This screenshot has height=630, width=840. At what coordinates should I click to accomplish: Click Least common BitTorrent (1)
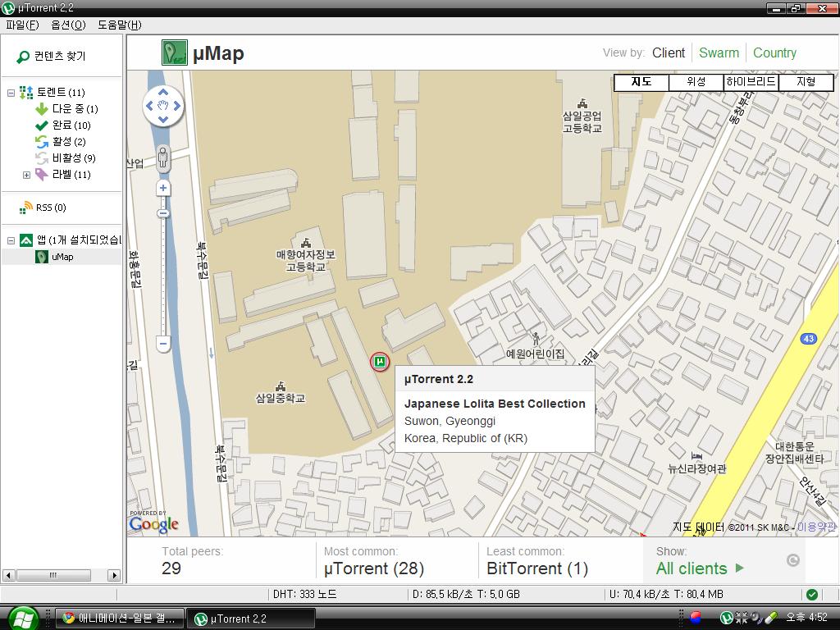537,568
